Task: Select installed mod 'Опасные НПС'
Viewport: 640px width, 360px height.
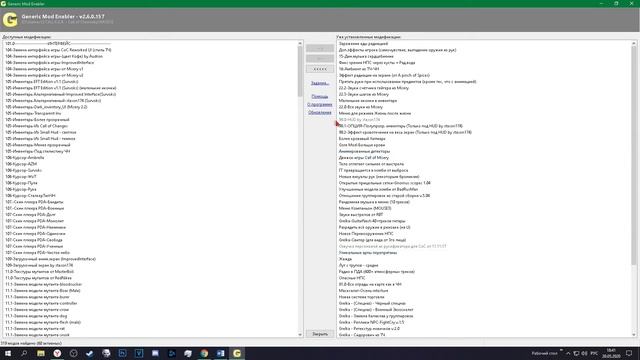Action: click(x=352, y=278)
